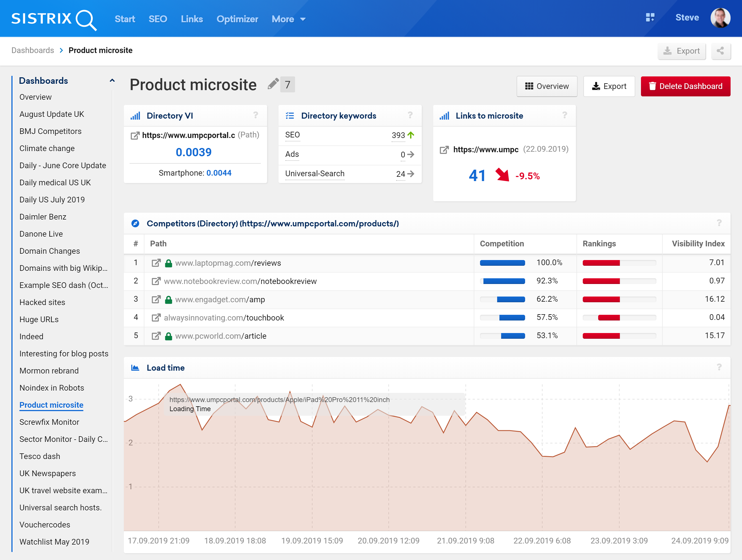The height and width of the screenshot is (560, 742).
Task: Go to the Start menu
Action: click(x=125, y=19)
